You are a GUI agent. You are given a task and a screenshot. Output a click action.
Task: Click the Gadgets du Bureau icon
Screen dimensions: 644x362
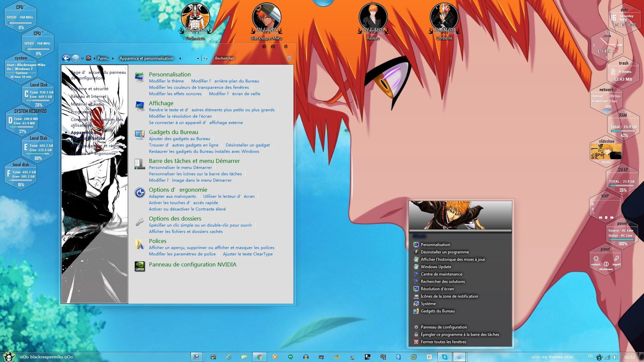click(140, 135)
